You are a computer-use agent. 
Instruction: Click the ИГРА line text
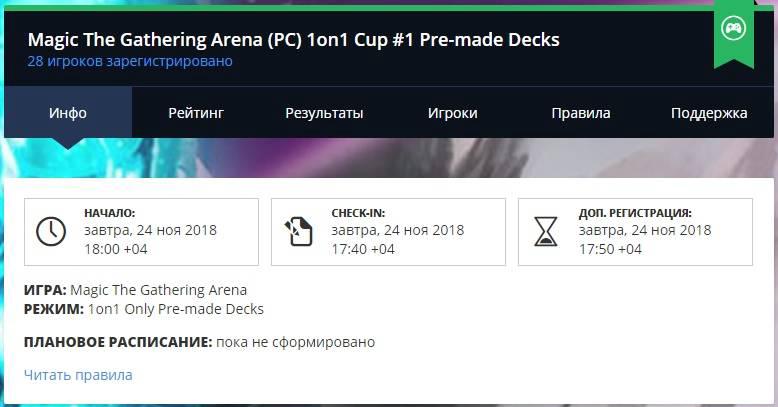(135, 290)
